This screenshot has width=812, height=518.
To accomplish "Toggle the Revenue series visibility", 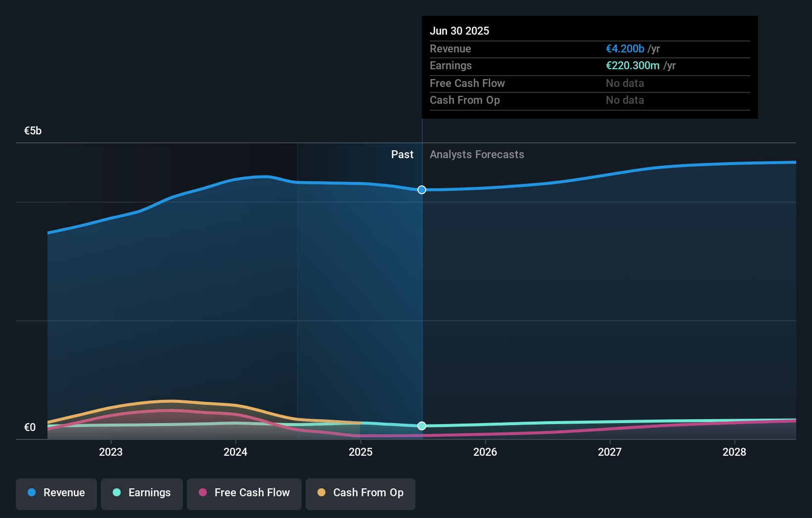I will point(56,493).
